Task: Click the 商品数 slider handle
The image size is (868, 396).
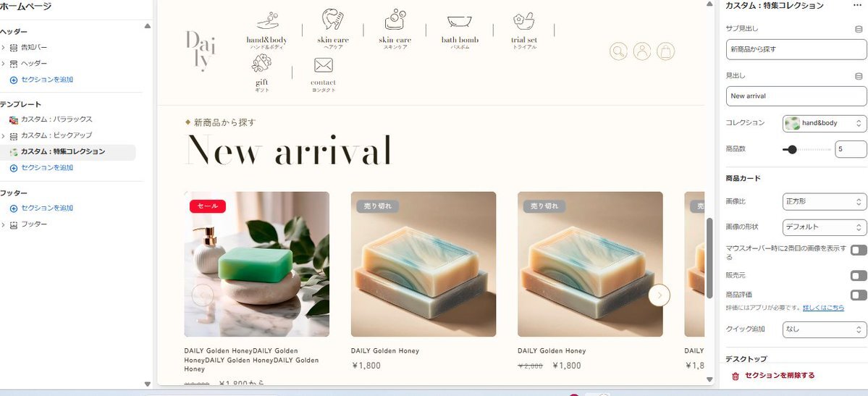Action: 792,149
